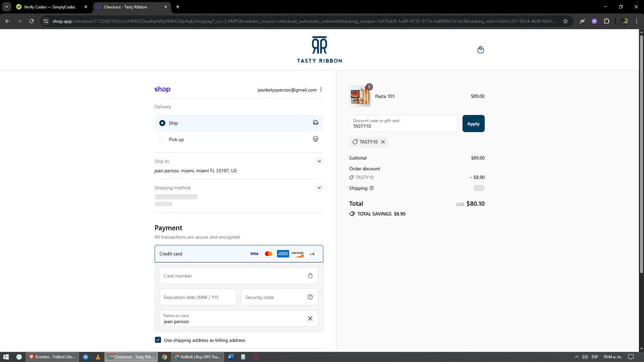Open security code help icon

(x=310, y=297)
